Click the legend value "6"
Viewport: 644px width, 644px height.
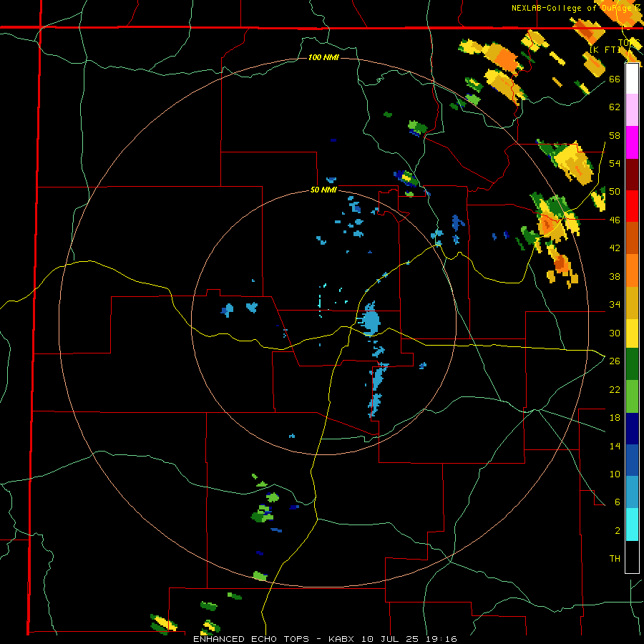click(618, 502)
